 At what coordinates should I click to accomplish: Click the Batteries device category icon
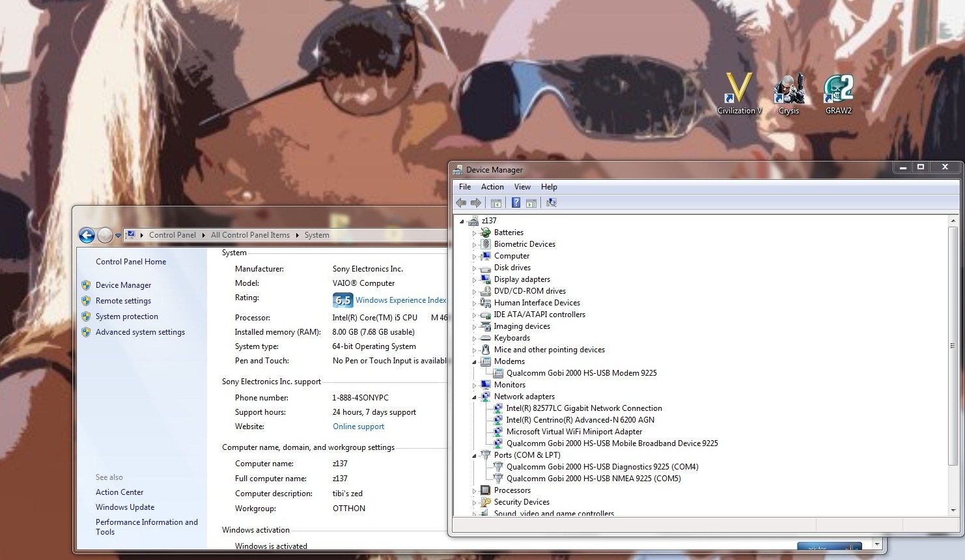(485, 232)
